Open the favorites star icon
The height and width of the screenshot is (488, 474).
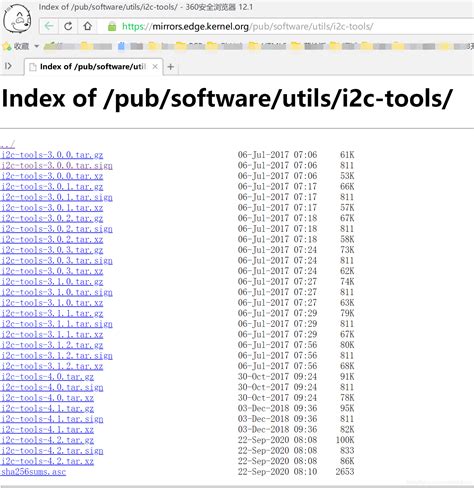tap(7, 46)
